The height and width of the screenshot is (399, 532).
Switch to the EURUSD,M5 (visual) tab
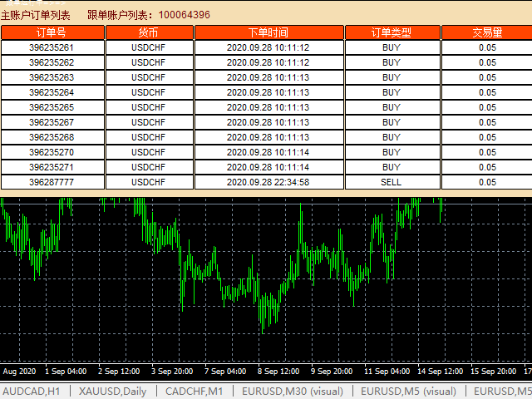coord(408,392)
